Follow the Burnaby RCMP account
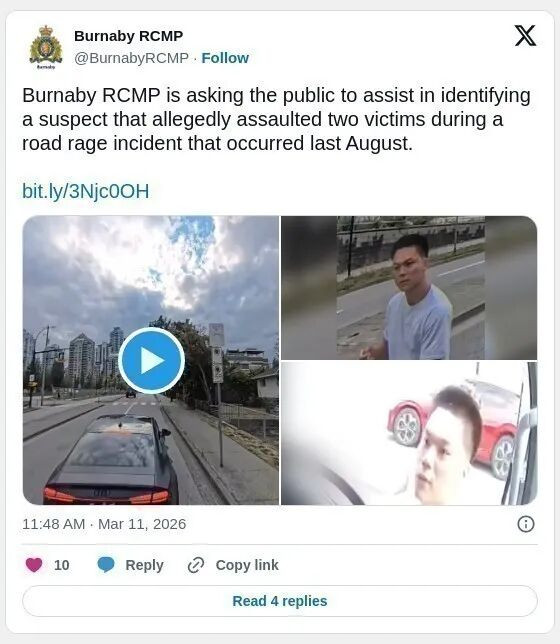Image resolution: width=560 pixels, height=644 pixels. (225, 58)
